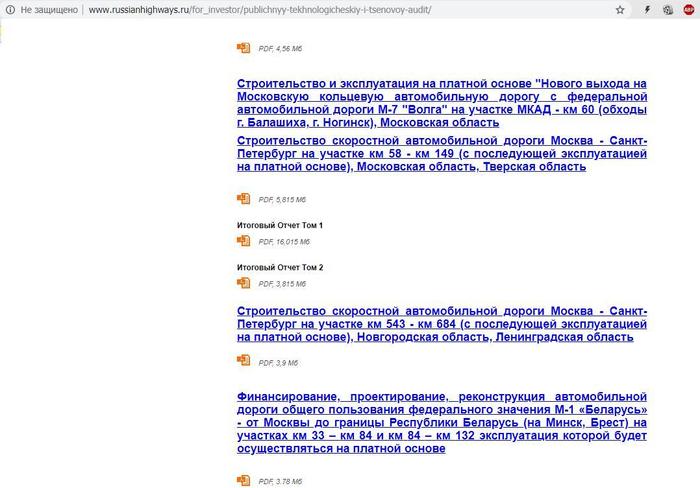Download the 4,56 Мб PDF file icon
Image resolution: width=700 pixels, height=488 pixels.
(x=243, y=47)
